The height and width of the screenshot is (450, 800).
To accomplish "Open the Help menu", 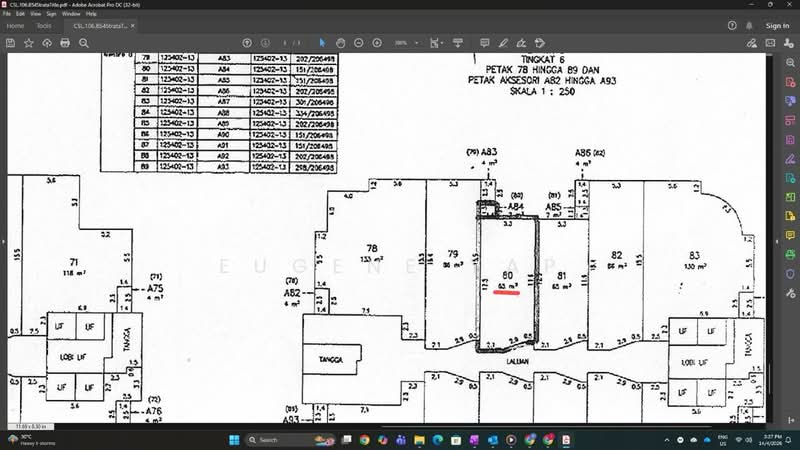I will pos(91,14).
